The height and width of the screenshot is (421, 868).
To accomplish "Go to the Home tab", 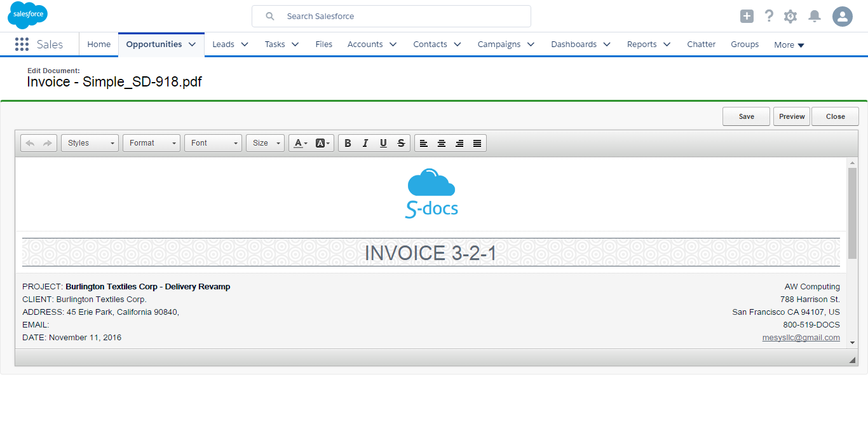I will (x=99, y=45).
